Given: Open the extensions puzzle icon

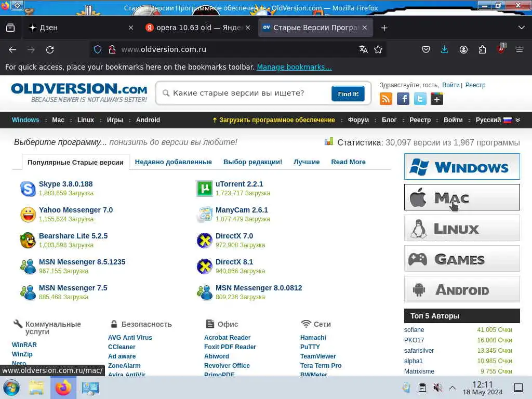Looking at the screenshot, I should coord(482,49).
